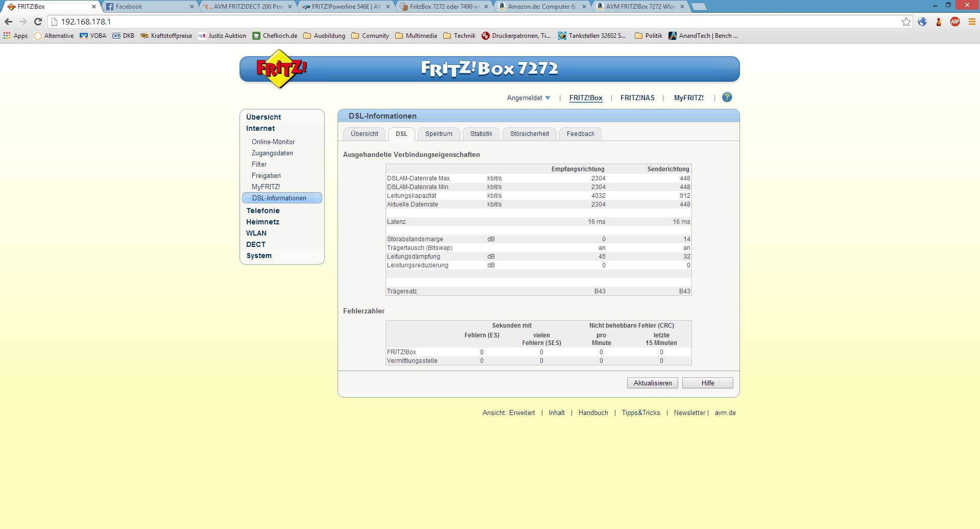The height and width of the screenshot is (529, 980).
Task: Open the DKB bookmark
Action: [123, 36]
